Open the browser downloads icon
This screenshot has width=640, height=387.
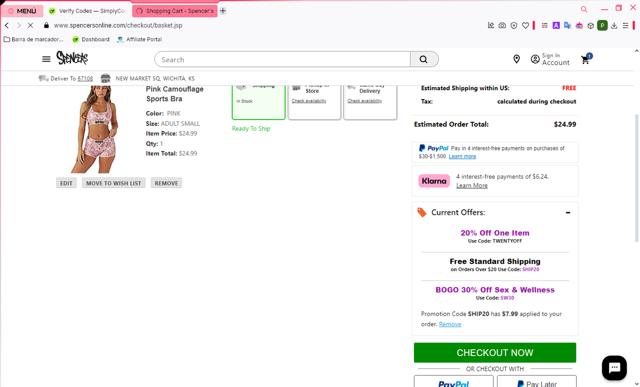[x=614, y=25]
